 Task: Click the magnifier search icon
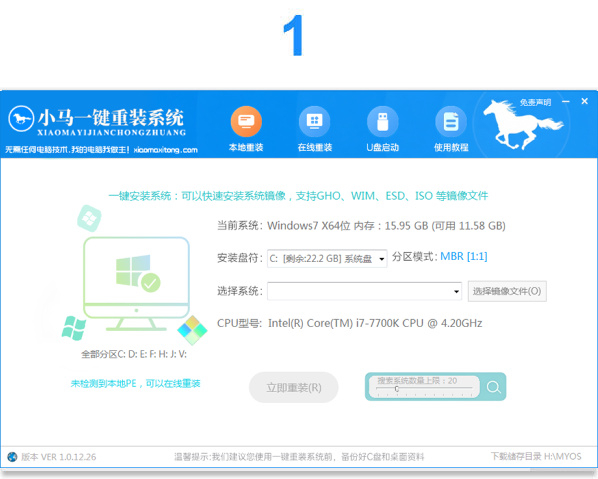click(x=494, y=387)
